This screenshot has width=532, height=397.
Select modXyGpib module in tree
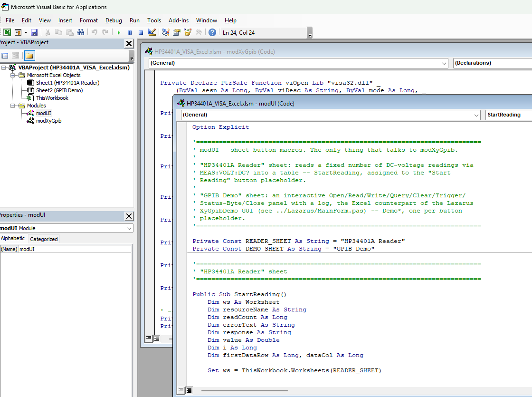pos(48,121)
